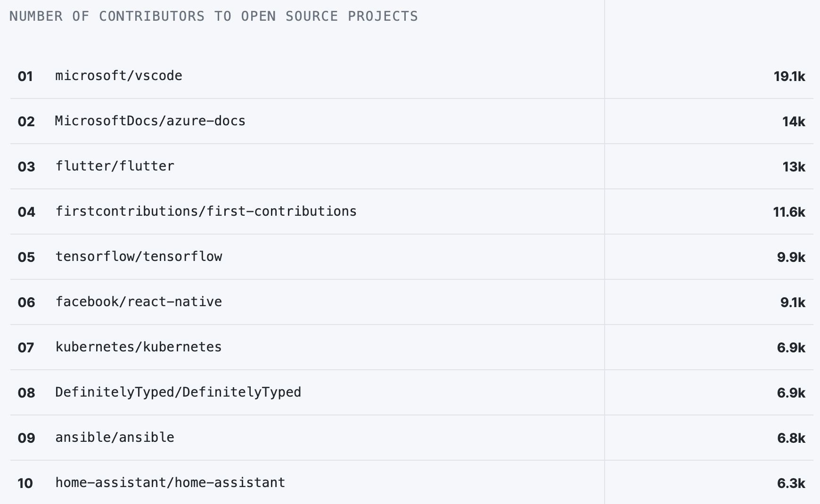
Task: Click the 9.1k contributor count
Action: (793, 302)
